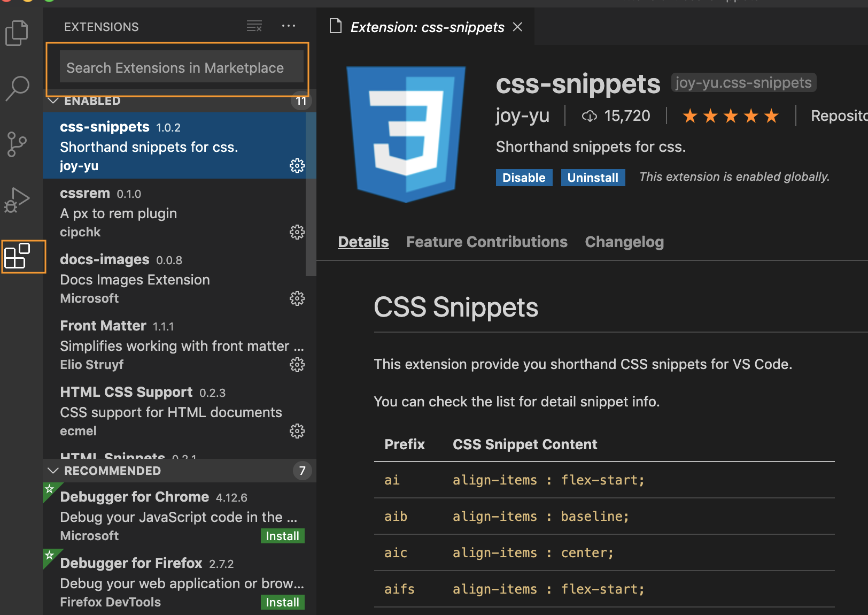Click gear icon for HTML CSS Support
Screen dimensions: 868x615
point(297,431)
